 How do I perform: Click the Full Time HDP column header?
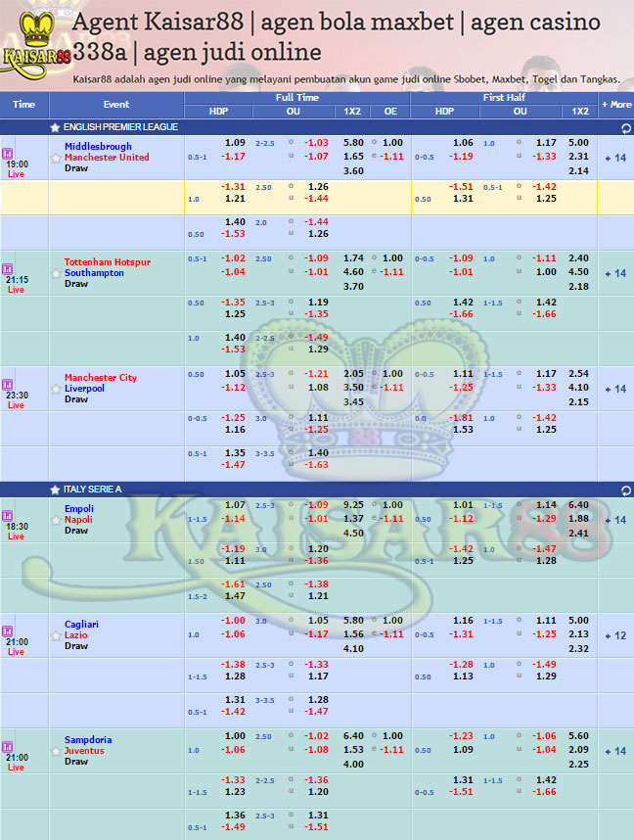218,112
